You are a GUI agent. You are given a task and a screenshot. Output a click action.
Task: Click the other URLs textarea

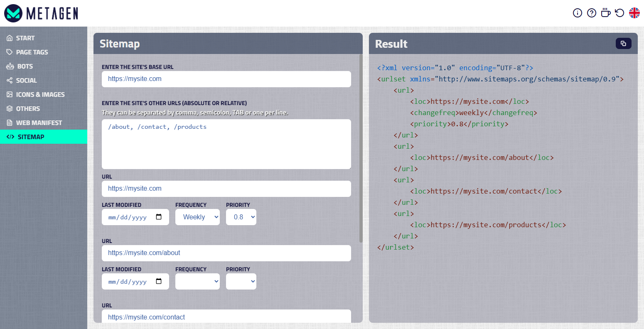click(226, 144)
